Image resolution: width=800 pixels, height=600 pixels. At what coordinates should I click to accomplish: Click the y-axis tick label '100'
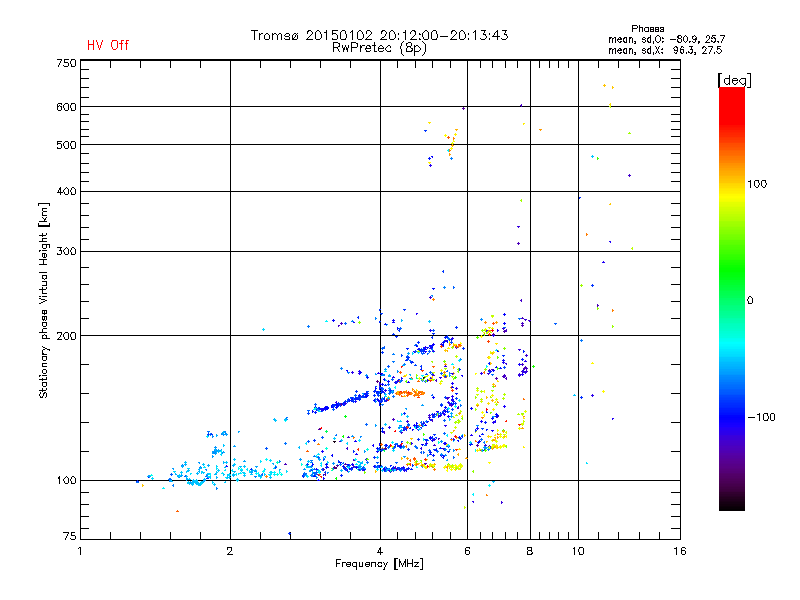click(66, 481)
